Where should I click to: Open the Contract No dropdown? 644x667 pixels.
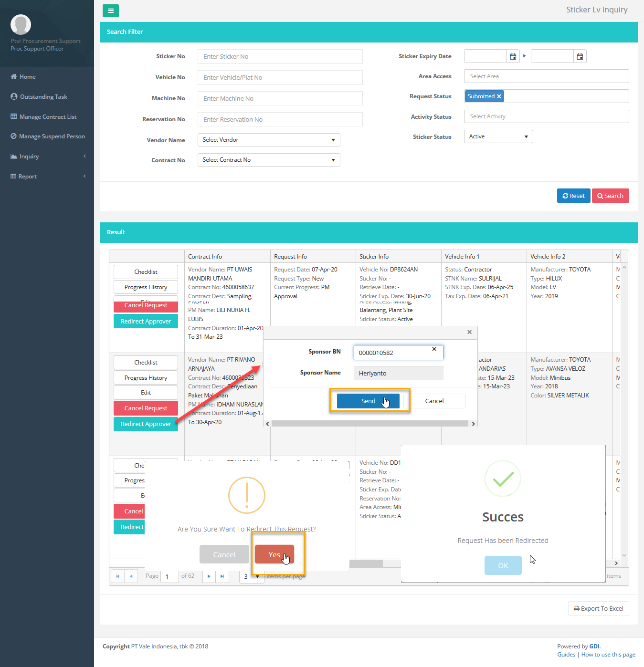[x=269, y=160]
